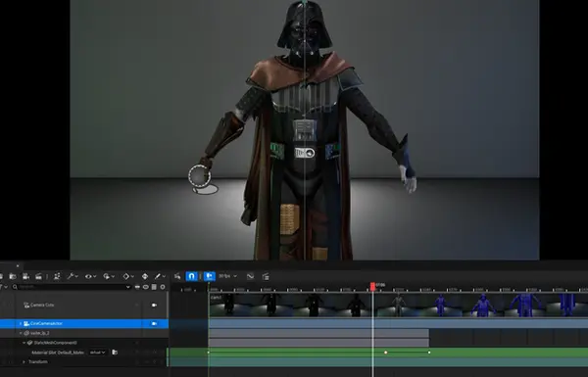
Task: Open the key diamond options dropdown
Action: tap(128, 276)
